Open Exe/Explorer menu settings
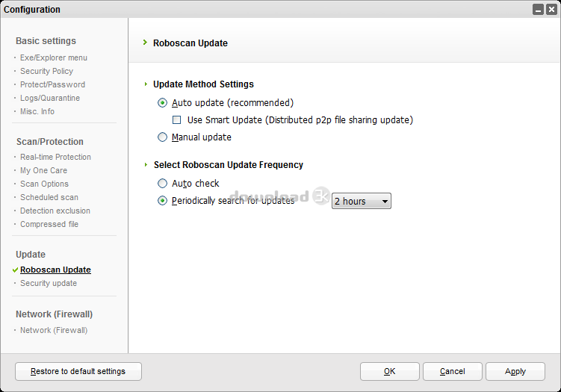Image resolution: width=561 pixels, height=392 pixels. [54, 57]
